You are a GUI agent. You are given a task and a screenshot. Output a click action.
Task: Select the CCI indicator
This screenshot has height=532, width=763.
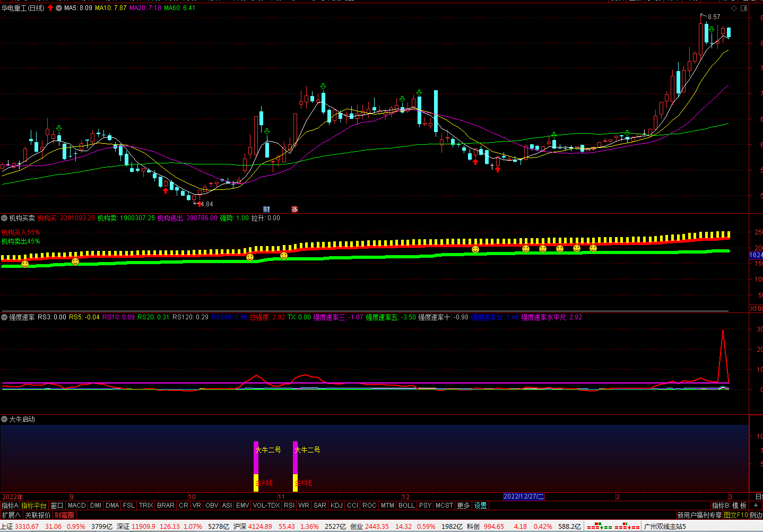(x=353, y=505)
